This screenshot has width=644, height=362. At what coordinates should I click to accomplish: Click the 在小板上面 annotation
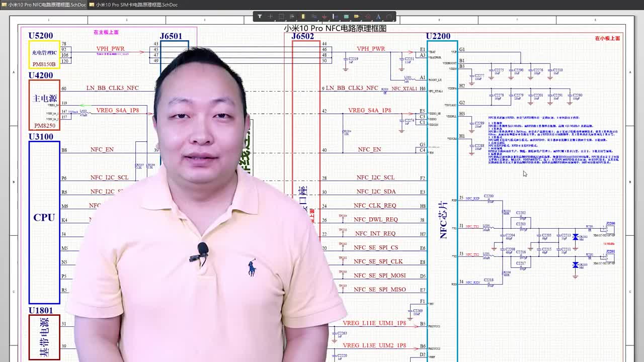[607, 38]
